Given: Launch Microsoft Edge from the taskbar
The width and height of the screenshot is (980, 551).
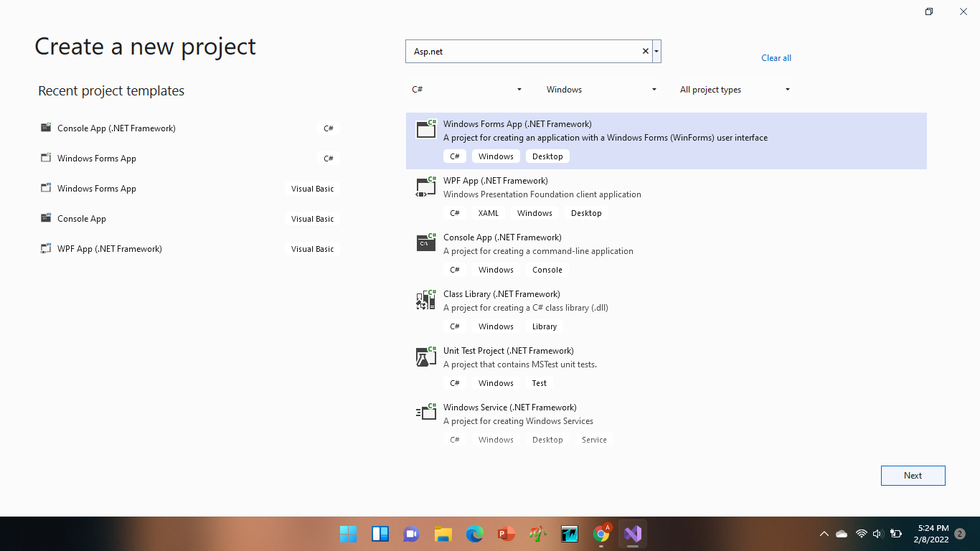Looking at the screenshot, I should (474, 534).
